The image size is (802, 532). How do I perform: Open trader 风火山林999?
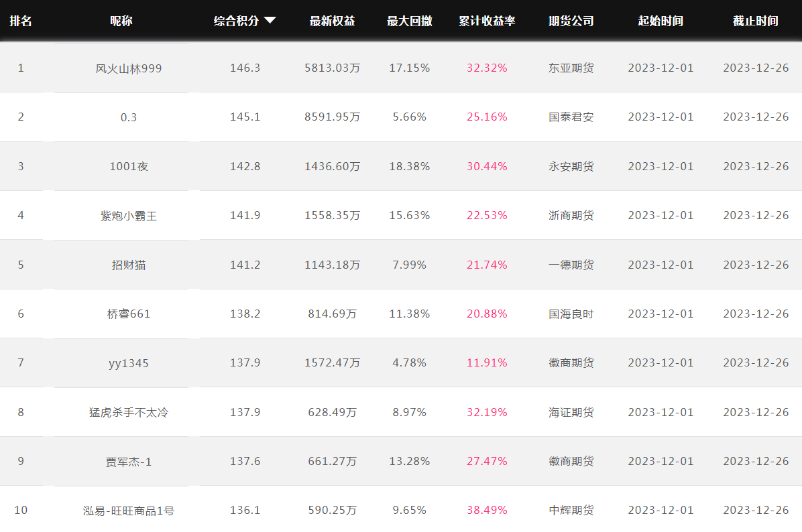[128, 68]
